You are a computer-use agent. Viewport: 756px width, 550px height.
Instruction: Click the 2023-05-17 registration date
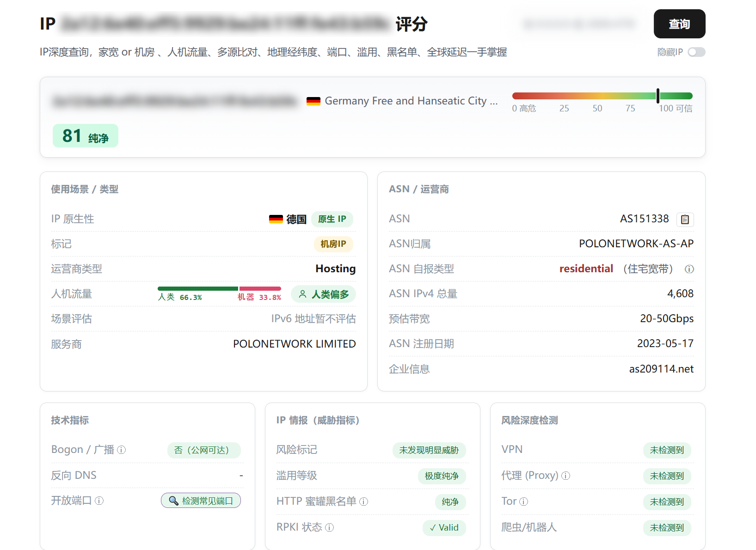click(x=665, y=343)
